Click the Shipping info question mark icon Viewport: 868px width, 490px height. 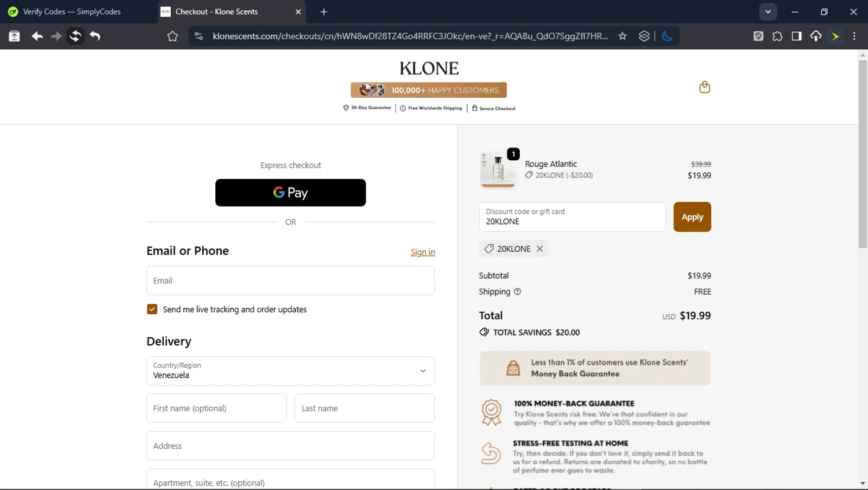click(x=517, y=292)
